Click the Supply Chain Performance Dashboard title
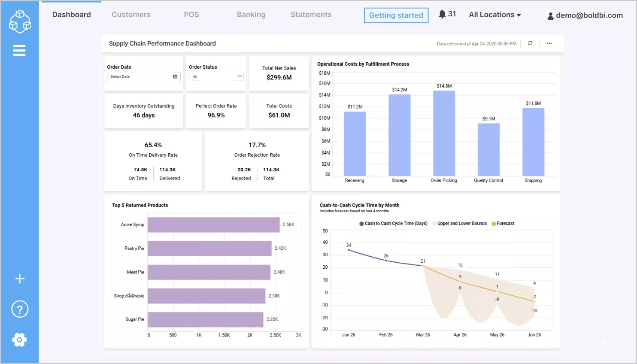 (162, 43)
